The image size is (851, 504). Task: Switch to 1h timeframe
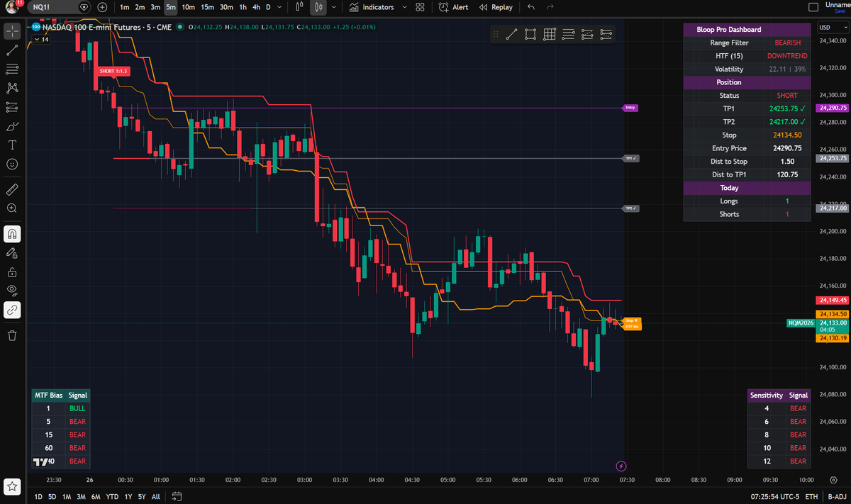point(243,7)
